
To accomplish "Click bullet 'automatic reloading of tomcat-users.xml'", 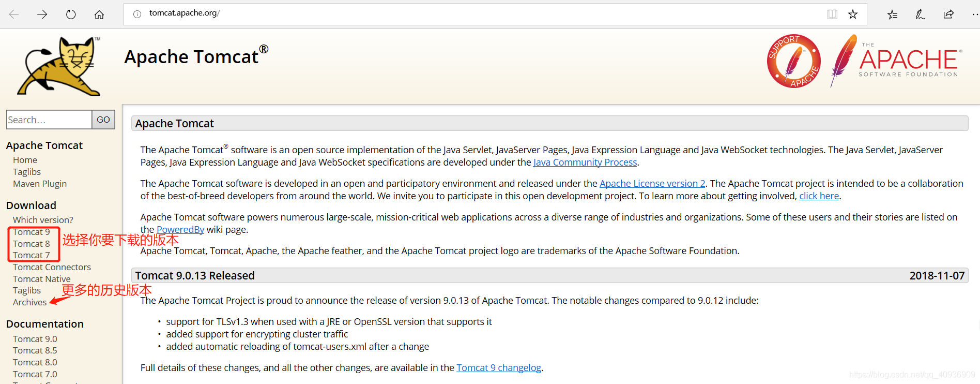I will [x=298, y=347].
